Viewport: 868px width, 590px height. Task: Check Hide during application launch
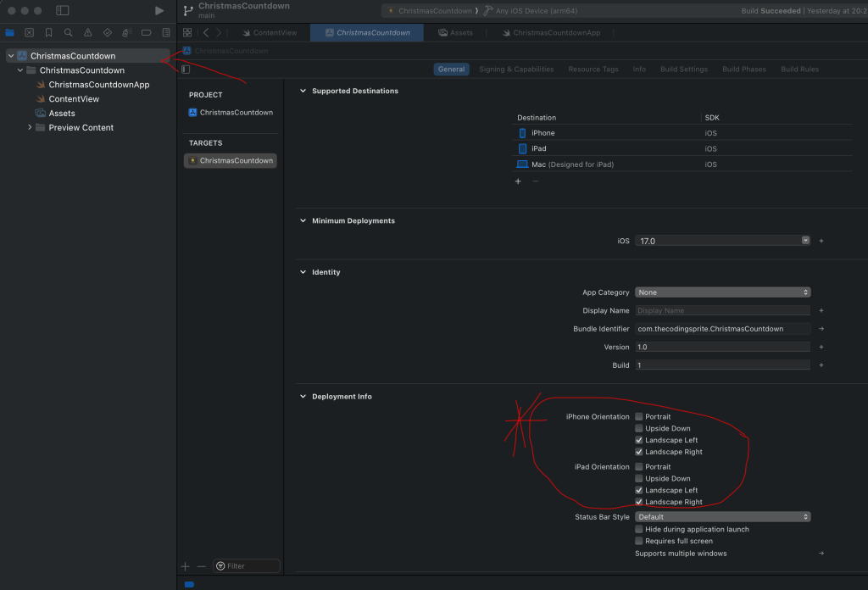[x=639, y=530]
